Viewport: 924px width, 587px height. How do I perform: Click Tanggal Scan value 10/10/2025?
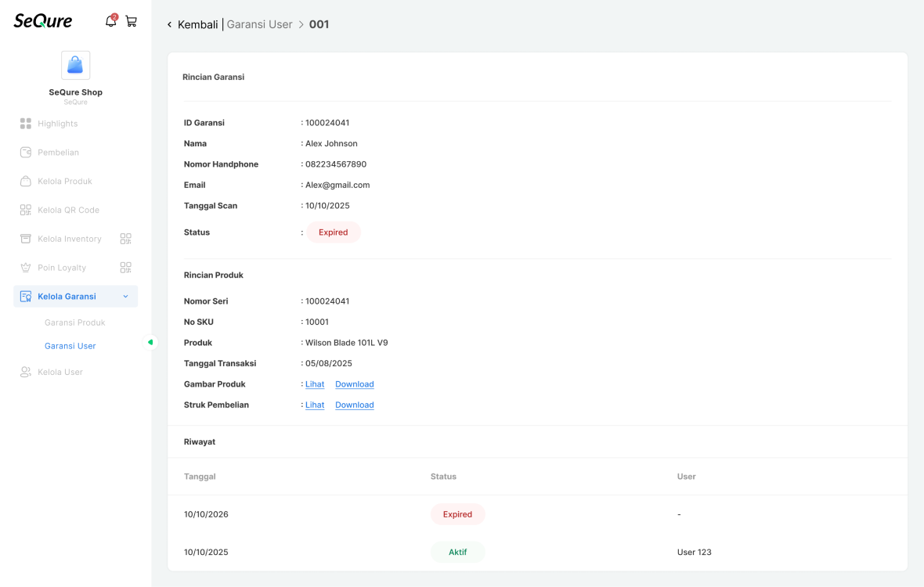pos(327,206)
